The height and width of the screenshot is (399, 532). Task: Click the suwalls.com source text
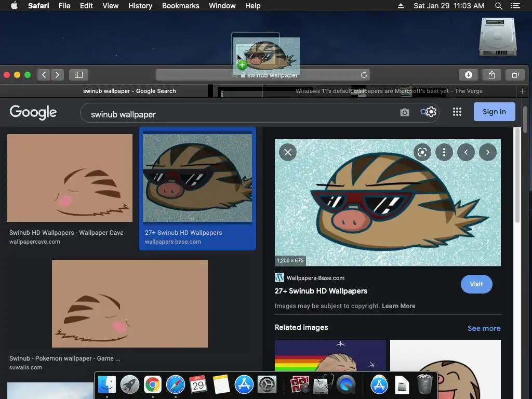pos(26,367)
